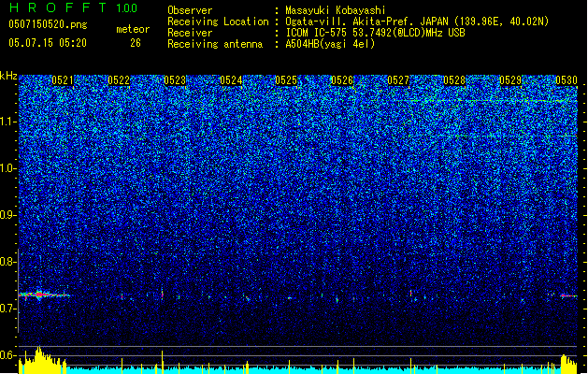Click the 0.6 frequency axis label
588x374 pixels.
(x=7, y=355)
